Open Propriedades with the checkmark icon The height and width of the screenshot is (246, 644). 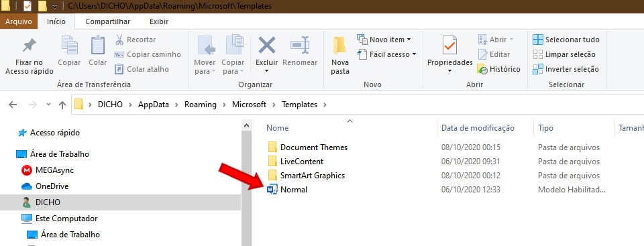click(x=449, y=45)
